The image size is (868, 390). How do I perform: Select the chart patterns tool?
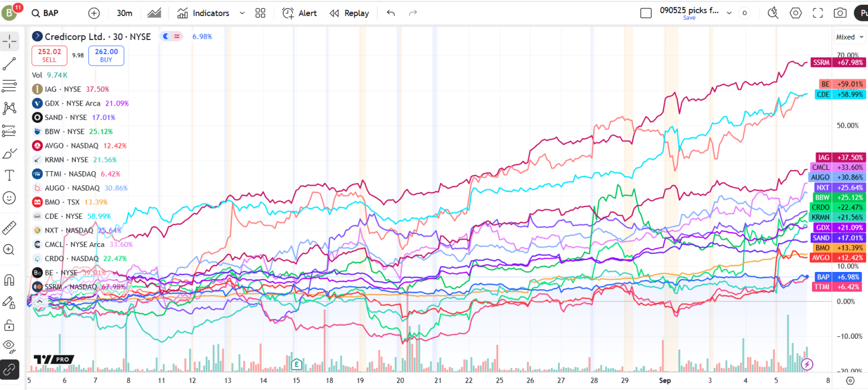coord(10,108)
